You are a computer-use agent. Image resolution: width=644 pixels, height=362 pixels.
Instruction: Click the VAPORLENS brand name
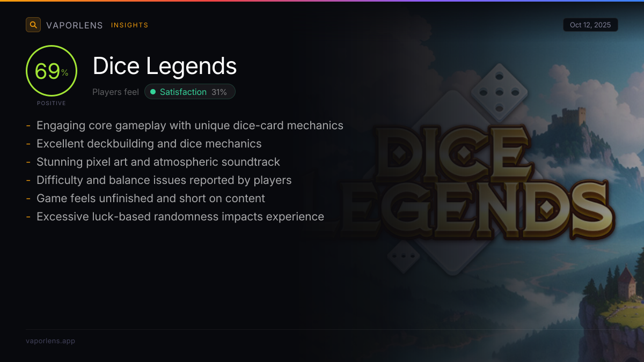coord(75,25)
